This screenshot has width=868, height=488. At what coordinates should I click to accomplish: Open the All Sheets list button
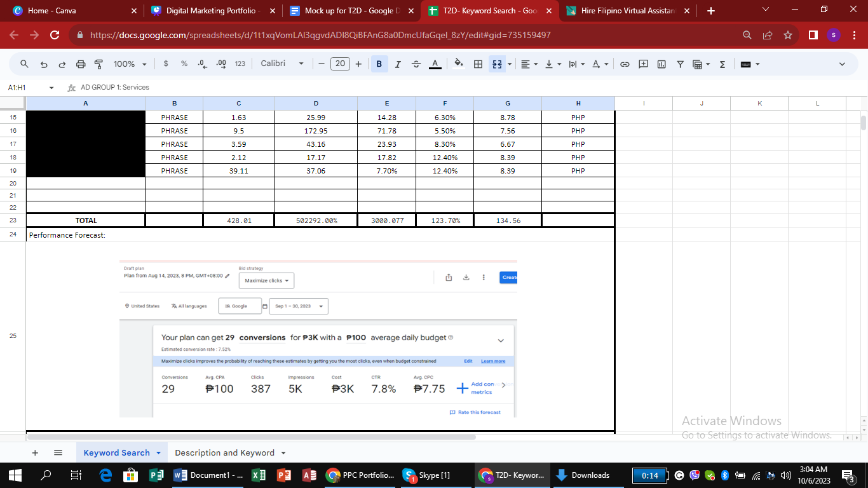pos(58,453)
